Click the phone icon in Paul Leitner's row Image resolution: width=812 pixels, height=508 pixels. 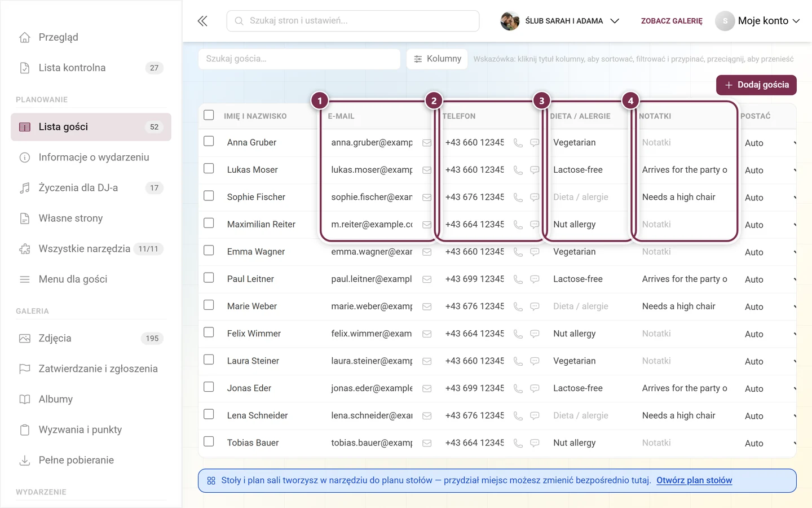[x=518, y=279]
